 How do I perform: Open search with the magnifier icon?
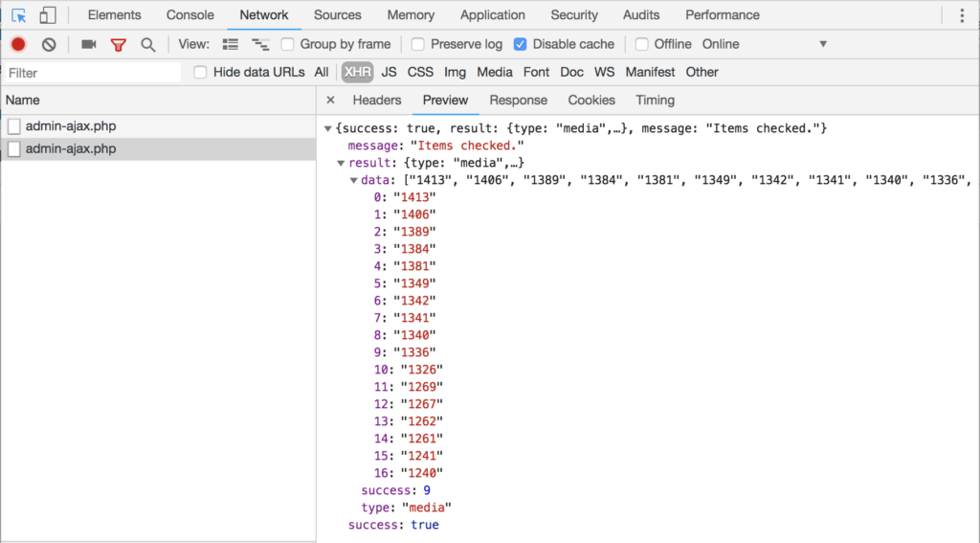coord(148,45)
